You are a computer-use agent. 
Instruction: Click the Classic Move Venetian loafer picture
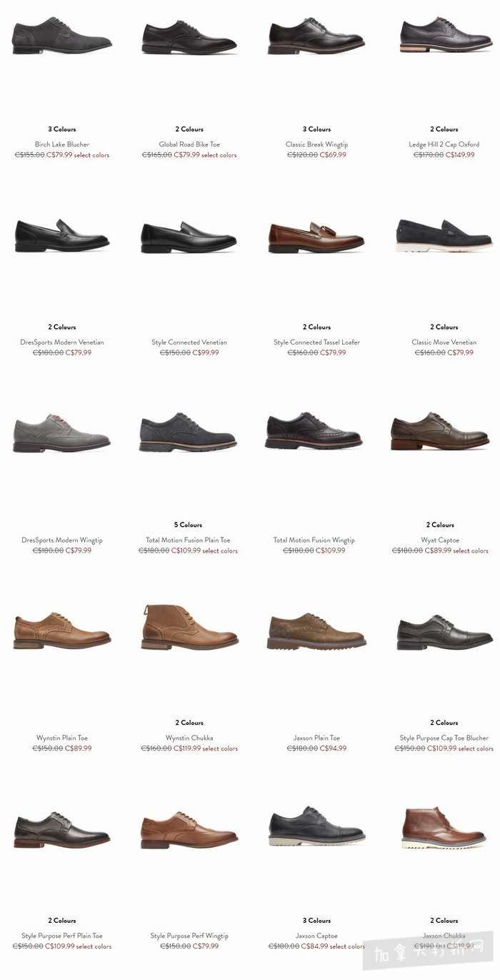tap(444, 235)
